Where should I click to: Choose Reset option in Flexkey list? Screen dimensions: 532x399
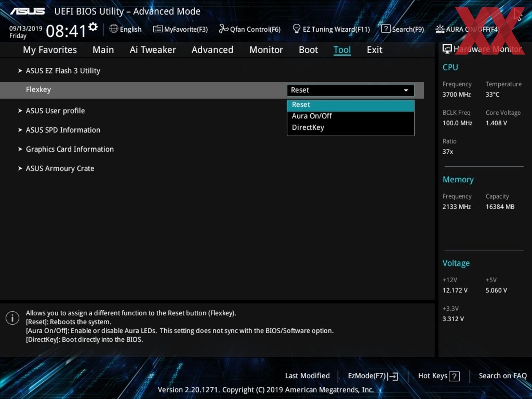pyautogui.click(x=350, y=105)
